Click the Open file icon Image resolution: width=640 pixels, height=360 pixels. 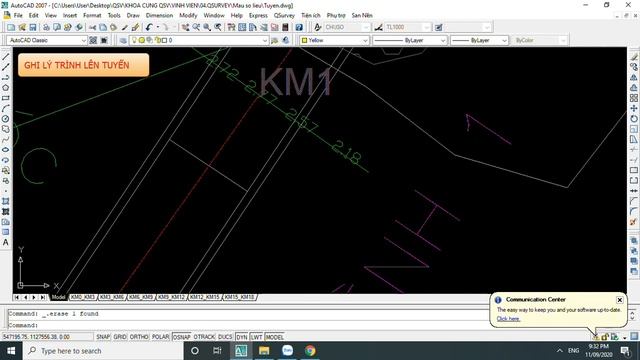click(22, 27)
